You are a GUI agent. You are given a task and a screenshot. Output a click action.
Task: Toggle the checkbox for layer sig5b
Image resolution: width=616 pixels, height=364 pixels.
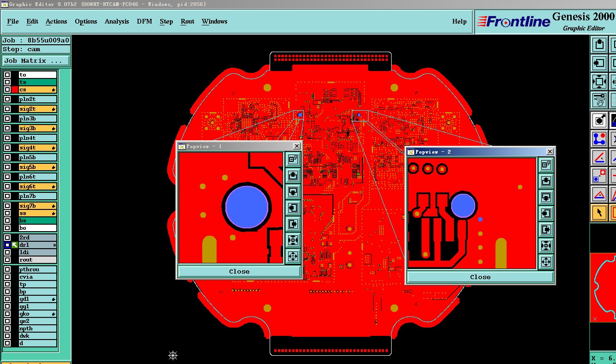(x=7, y=167)
